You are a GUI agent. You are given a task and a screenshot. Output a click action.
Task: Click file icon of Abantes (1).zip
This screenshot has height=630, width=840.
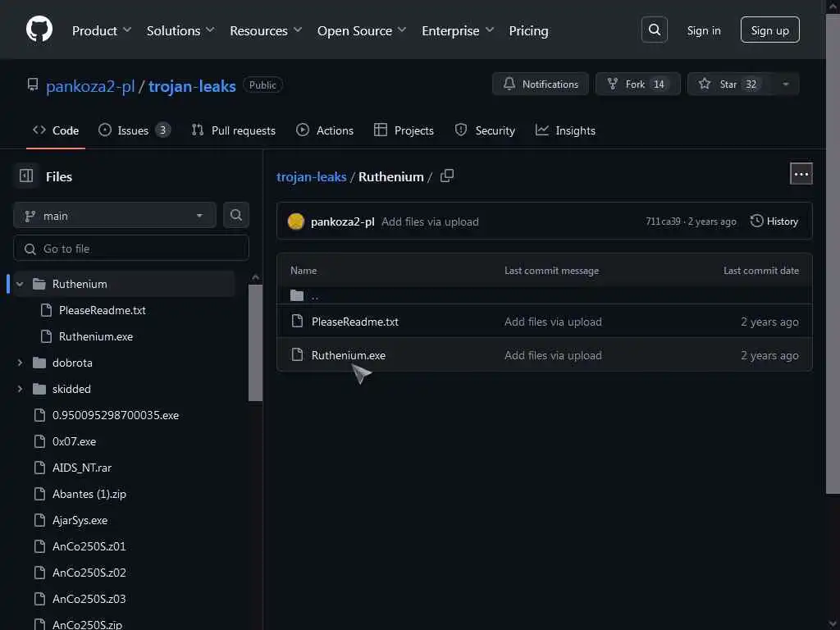(39, 494)
